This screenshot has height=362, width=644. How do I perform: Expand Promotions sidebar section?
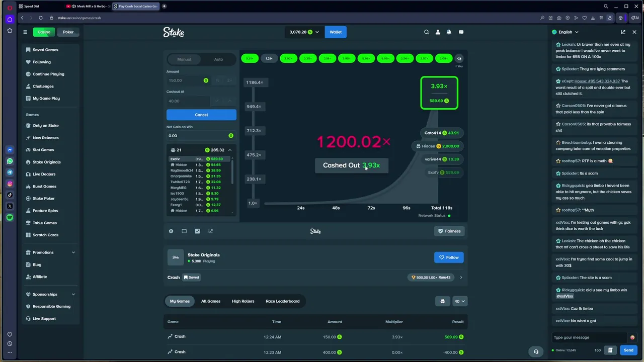coord(73,252)
